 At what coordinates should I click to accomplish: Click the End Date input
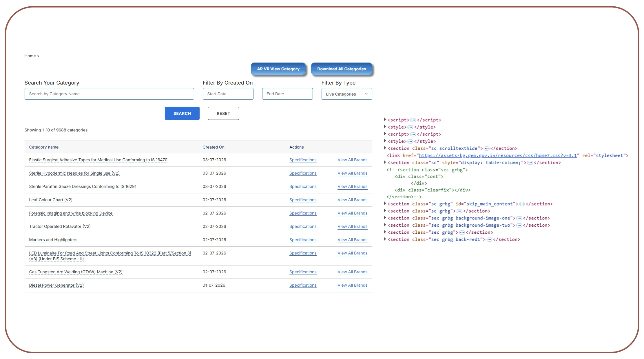pos(287,94)
